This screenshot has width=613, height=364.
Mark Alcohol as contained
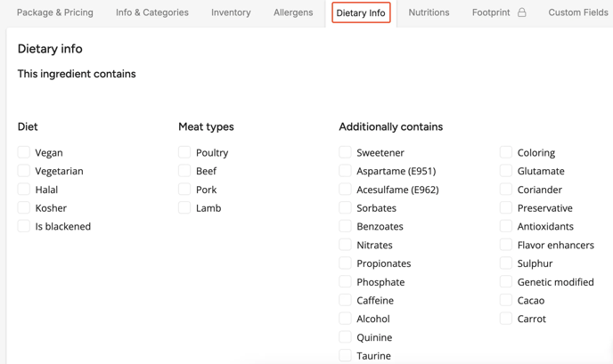point(346,319)
